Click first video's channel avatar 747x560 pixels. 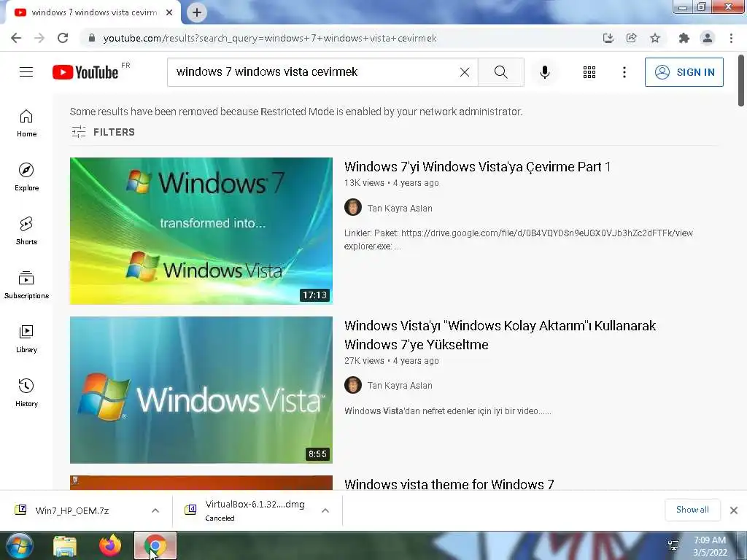click(x=353, y=207)
